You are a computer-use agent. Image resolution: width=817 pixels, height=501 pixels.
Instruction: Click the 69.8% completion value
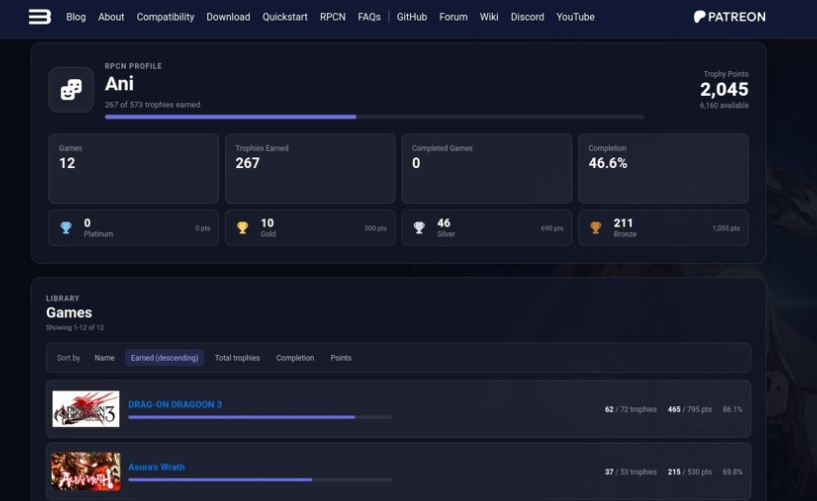point(732,472)
